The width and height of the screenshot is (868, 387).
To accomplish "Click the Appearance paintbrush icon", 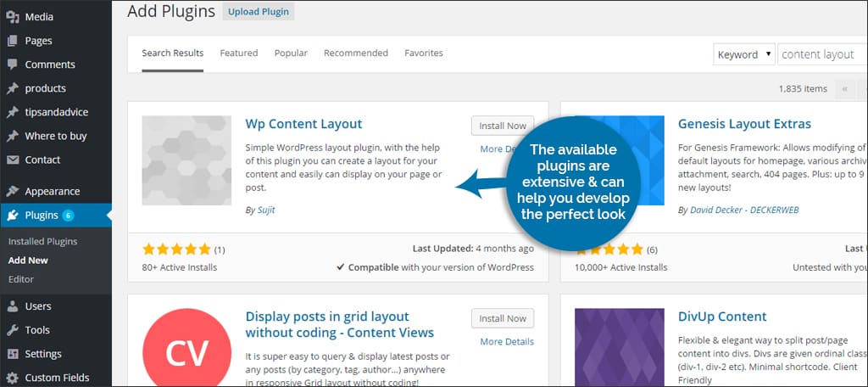I will coord(12,191).
